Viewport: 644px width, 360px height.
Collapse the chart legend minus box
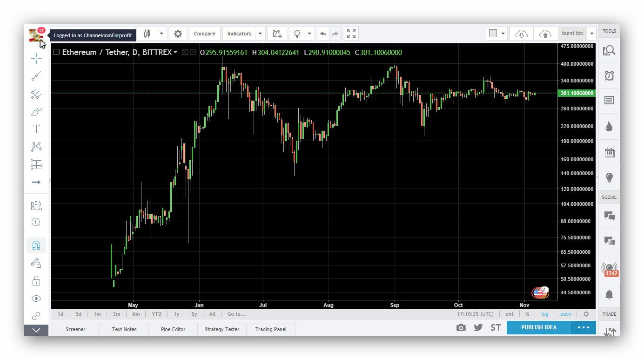click(57, 52)
